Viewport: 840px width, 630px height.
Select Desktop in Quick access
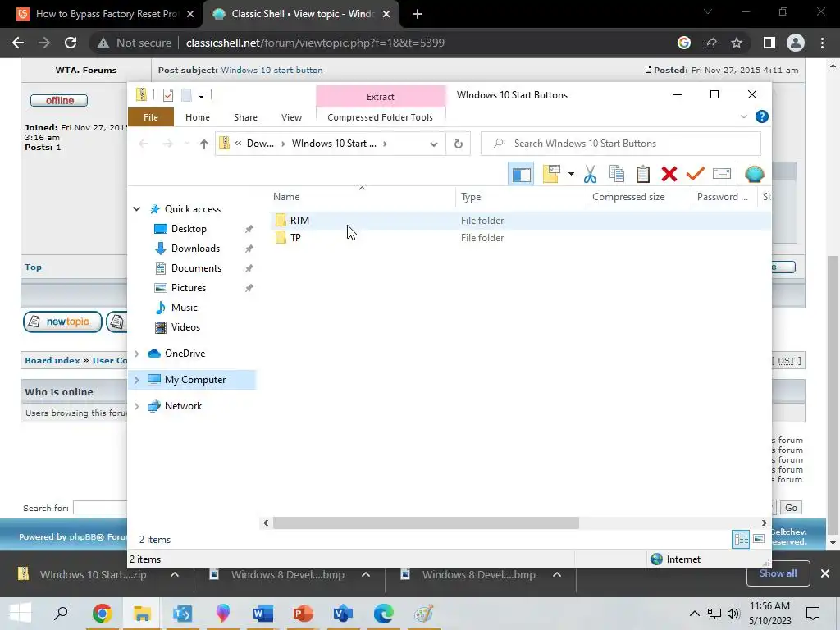pos(189,229)
